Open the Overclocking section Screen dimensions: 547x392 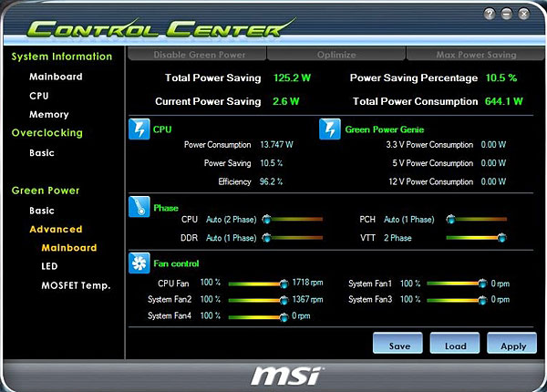pos(47,133)
